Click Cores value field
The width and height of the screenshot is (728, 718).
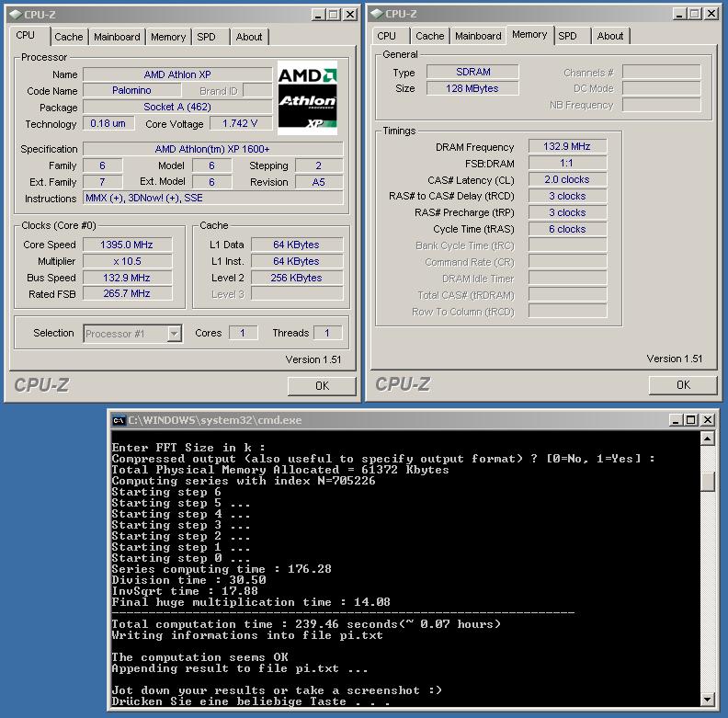click(243, 333)
